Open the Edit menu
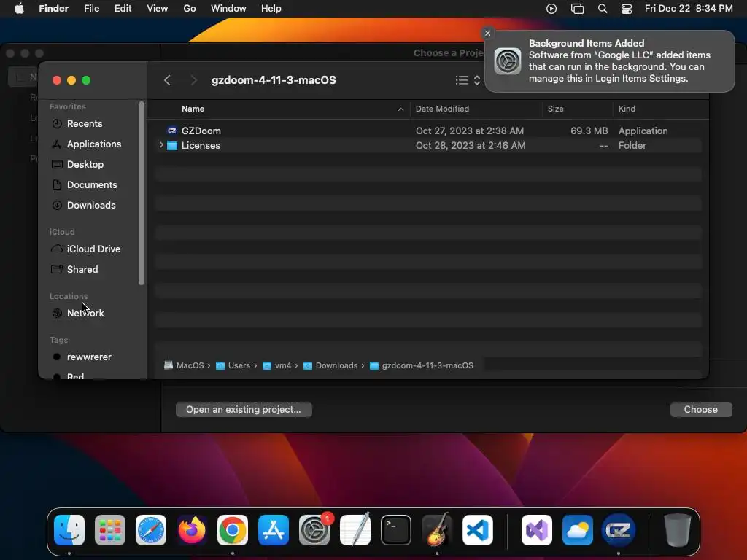Screen dimensions: 747x560 (123, 9)
